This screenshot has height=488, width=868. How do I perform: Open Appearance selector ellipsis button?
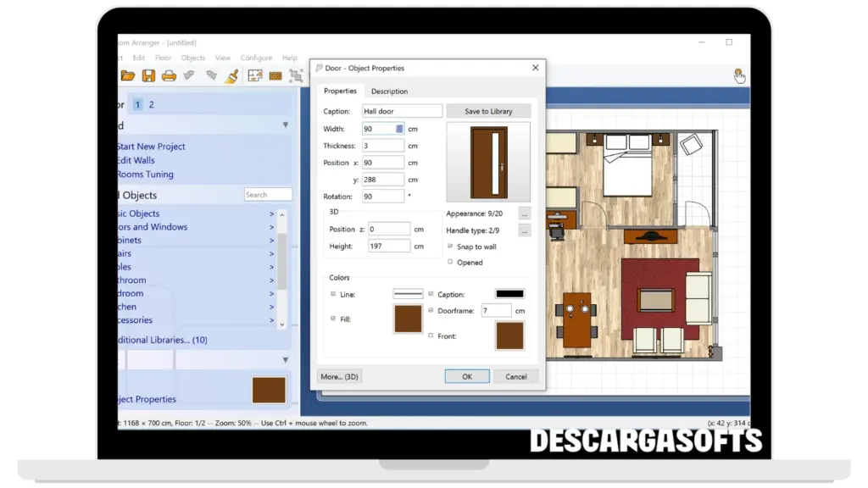click(x=525, y=213)
